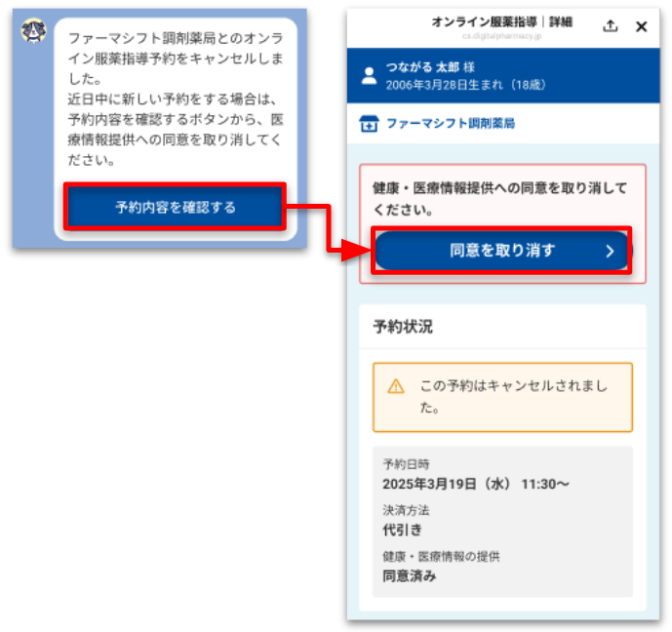Open the ファーマシフト調剤薬局 link
This screenshot has width=672, height=632.
450,124
